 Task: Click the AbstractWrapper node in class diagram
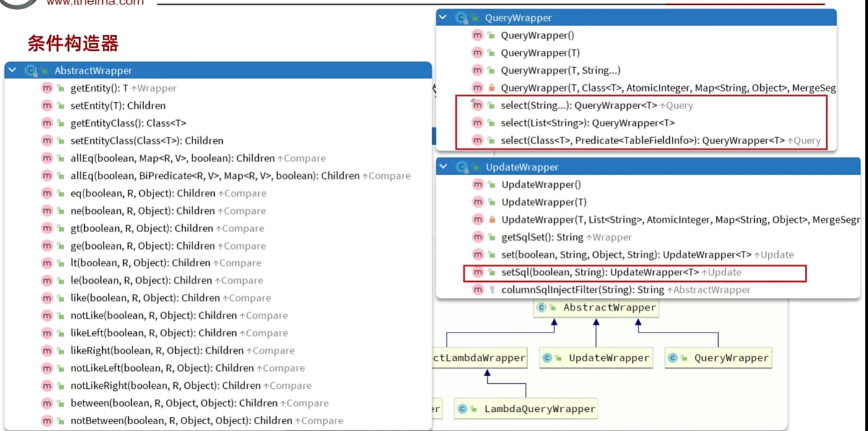click(x=597, y=307)
